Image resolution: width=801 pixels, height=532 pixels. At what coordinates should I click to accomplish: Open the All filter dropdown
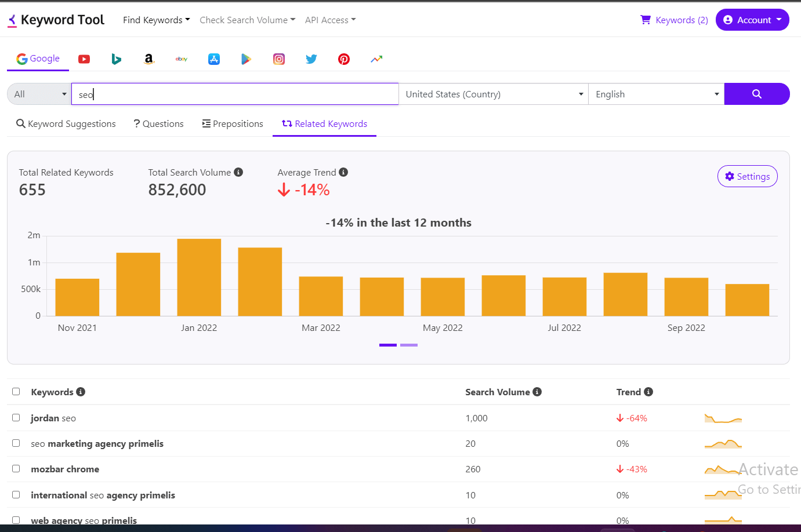(x=39, y=94)
